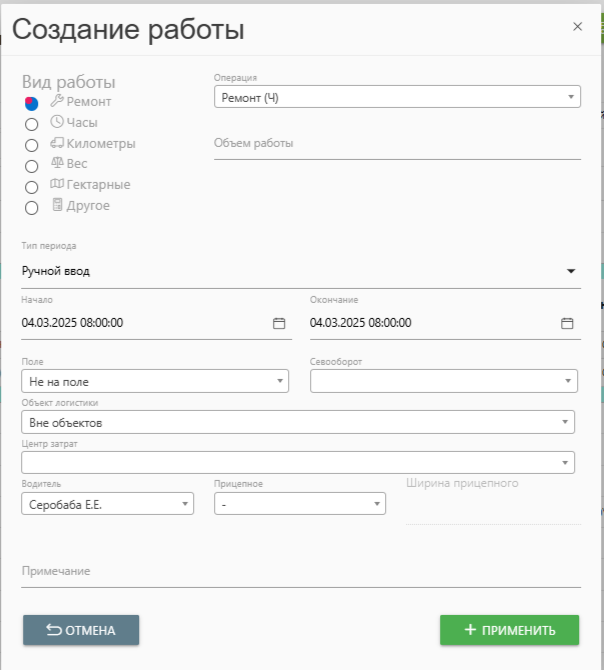The image size is (604, 670).
Task: Open the Поле dropdown showing Не на поле
Action: (155, 381)
